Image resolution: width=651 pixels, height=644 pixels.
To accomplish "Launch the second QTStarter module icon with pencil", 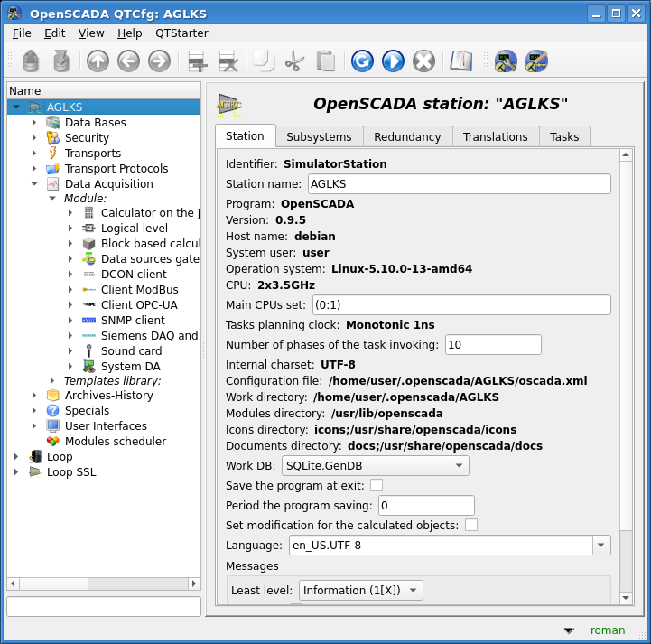I will pos(536,61).
